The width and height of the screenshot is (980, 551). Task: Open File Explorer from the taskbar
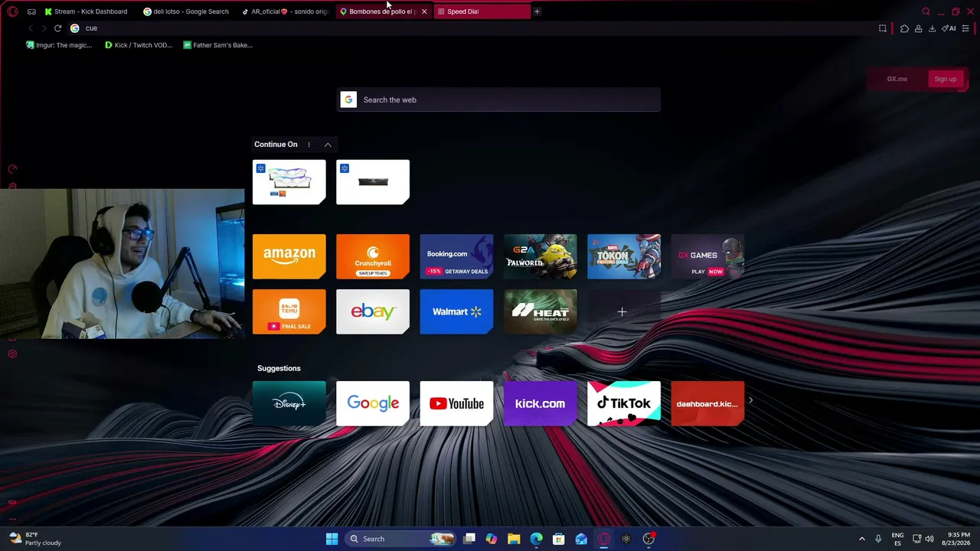click(x=514, y=539)
